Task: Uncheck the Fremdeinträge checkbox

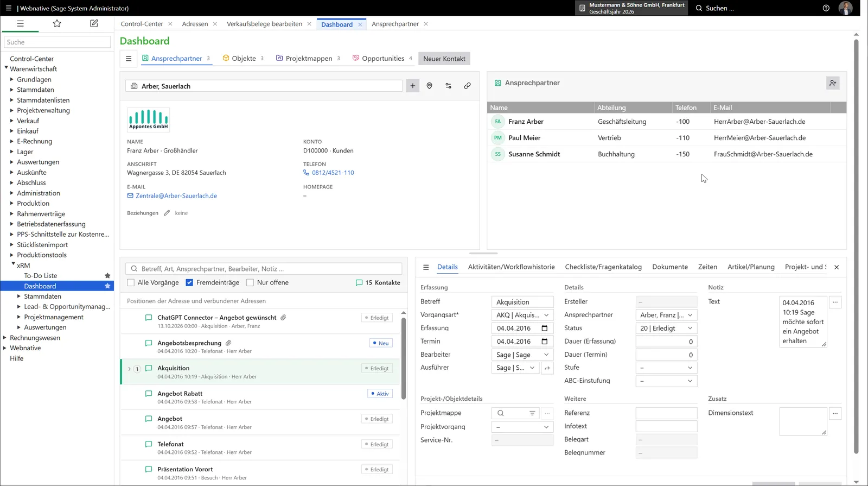Action: coord(189,282)
